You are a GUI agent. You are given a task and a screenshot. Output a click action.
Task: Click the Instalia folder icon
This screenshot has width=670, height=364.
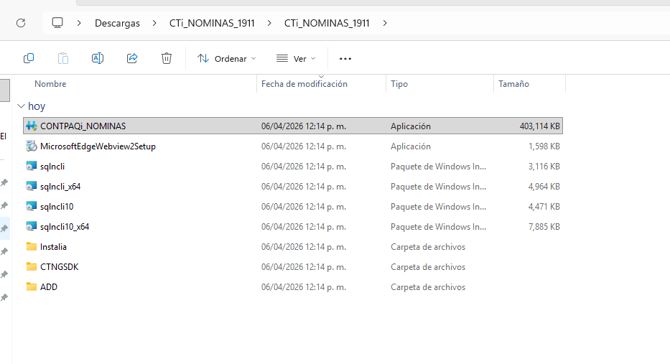tap(31, 247)
